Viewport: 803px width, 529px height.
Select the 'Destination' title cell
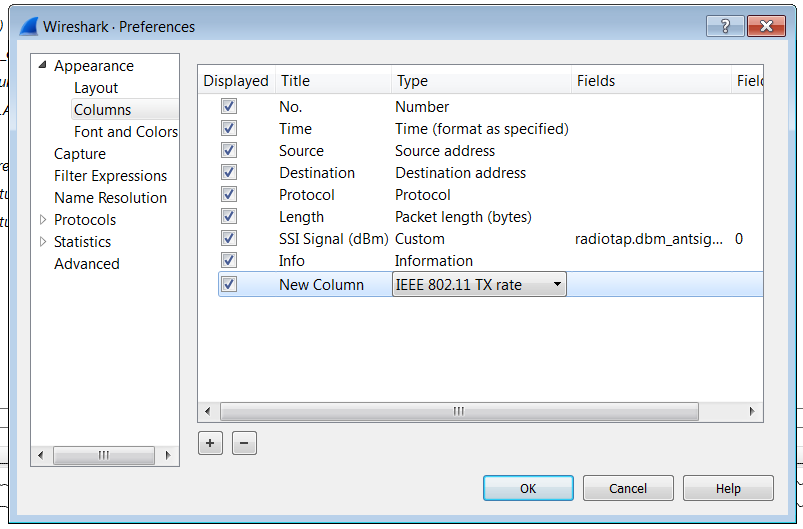(x=317, y=173)
